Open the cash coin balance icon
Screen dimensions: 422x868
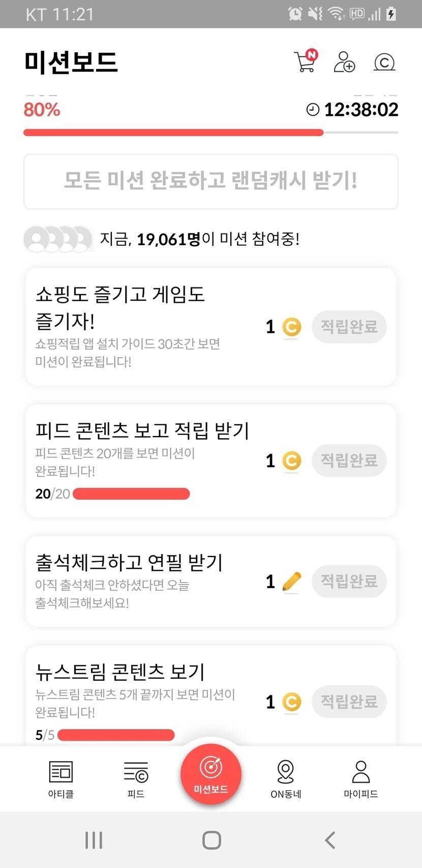(x=384, y=62)
